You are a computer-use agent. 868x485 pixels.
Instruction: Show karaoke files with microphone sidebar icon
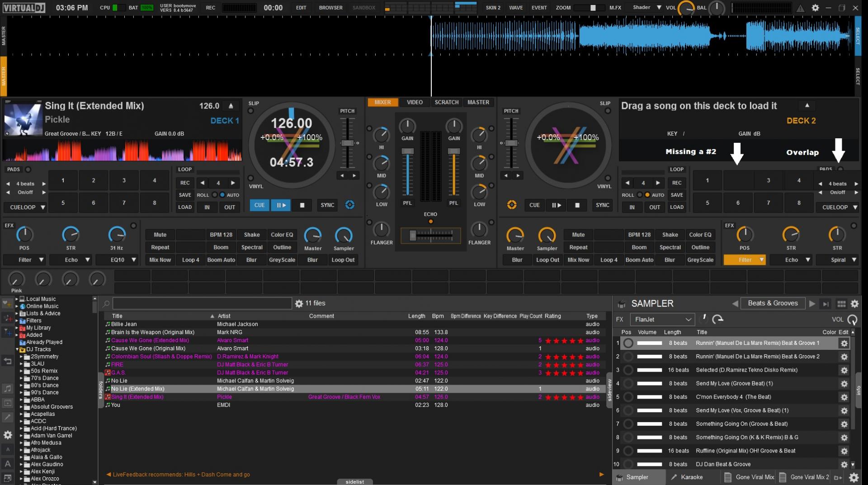point(7,418)
